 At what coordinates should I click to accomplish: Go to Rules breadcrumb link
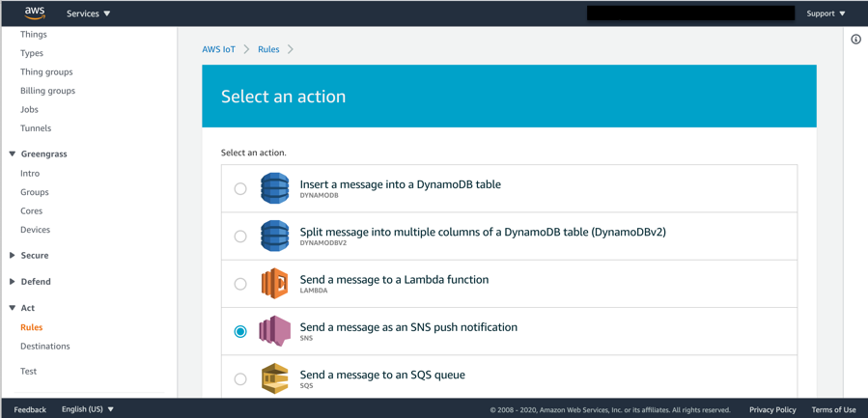click(268, 49)
